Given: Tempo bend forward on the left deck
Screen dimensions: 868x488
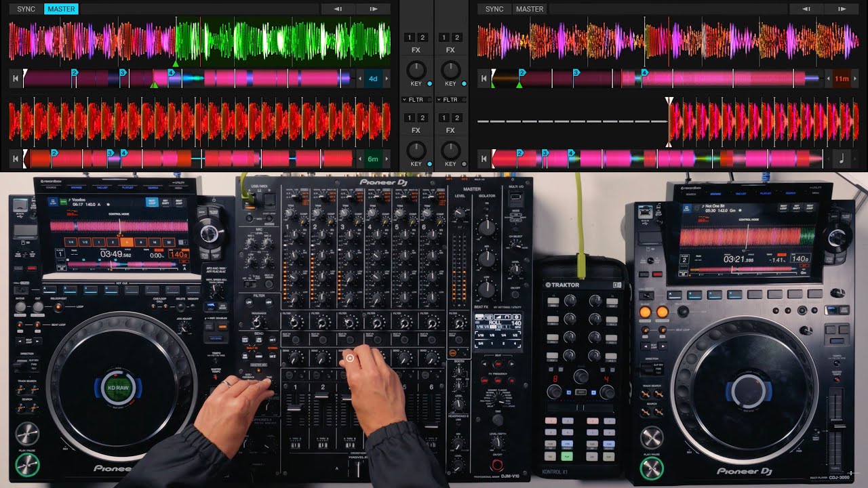Looking at the screenshot, I should pos(374,9).
